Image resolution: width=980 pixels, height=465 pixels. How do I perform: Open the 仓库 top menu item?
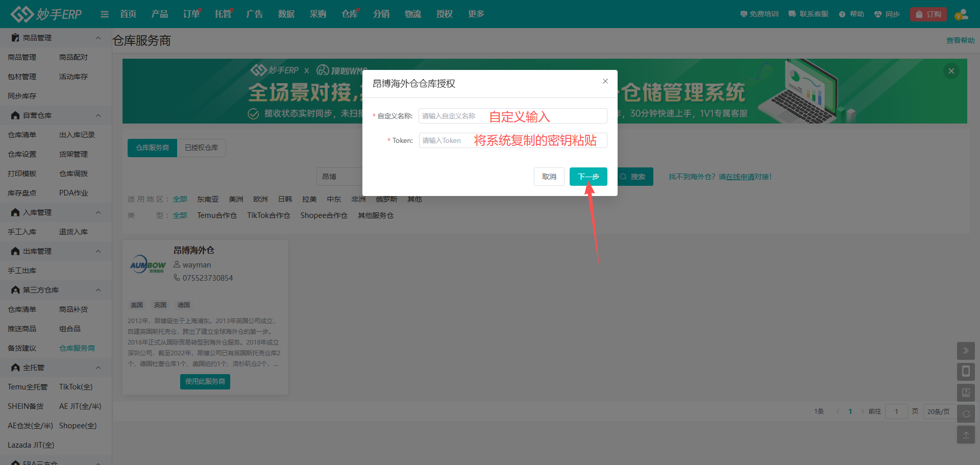[x=349, y=14]
